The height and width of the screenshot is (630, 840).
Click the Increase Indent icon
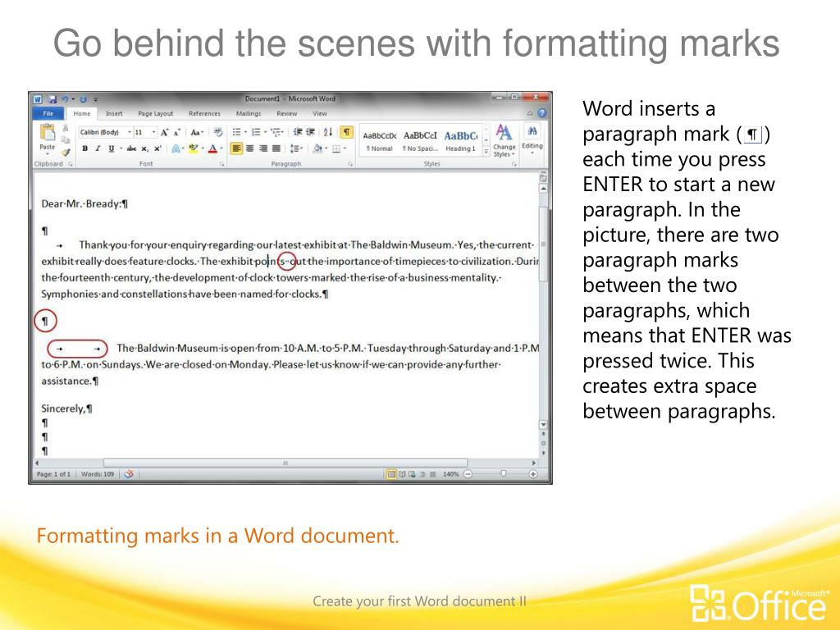pos(311,132)
